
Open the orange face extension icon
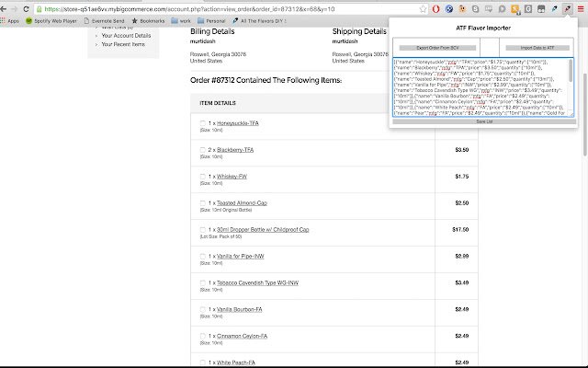[x=462, y=9]
